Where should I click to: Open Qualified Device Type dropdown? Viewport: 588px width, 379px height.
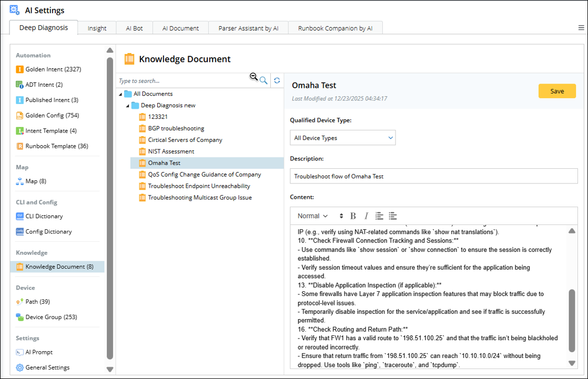point(342,138)
